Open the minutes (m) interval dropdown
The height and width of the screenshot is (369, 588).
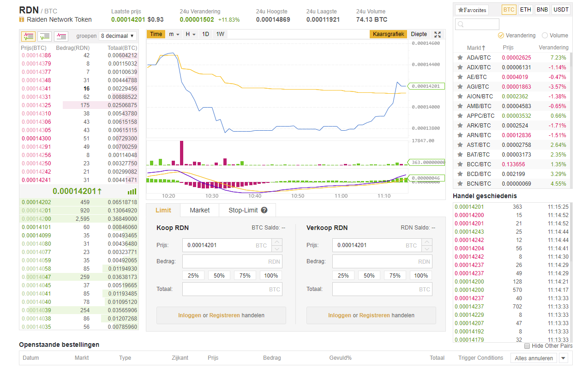click(x=174, y=34)
